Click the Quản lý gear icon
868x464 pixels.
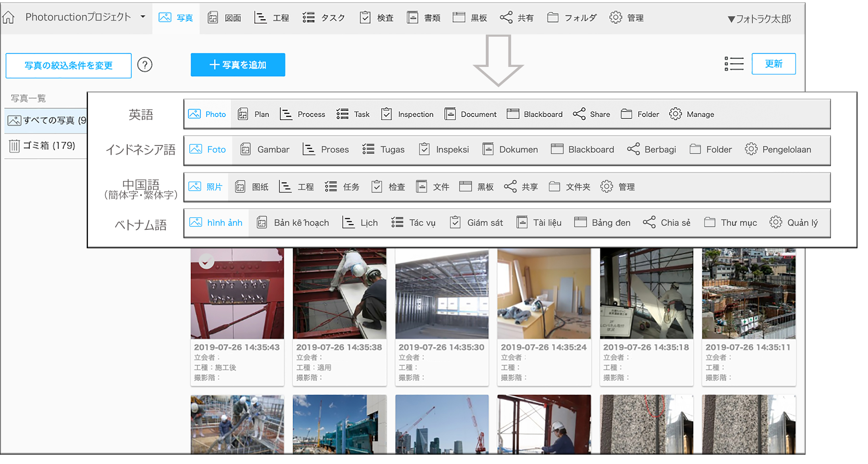click(x=776, y=223)
